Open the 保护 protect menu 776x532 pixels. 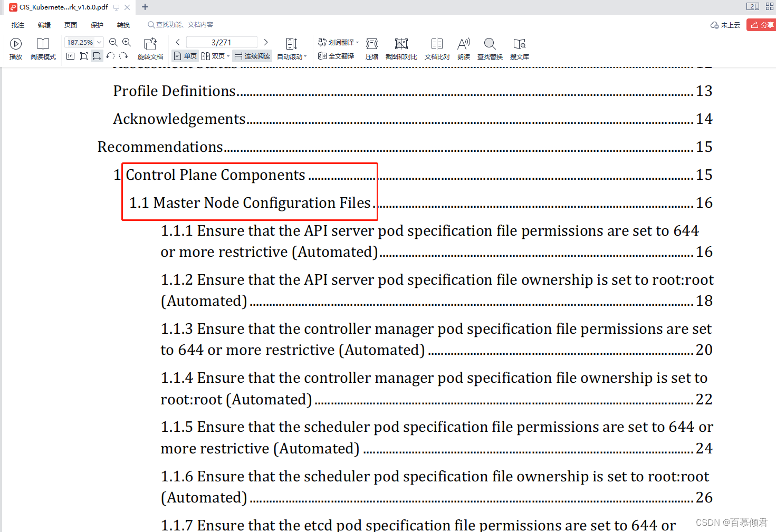[97, 25]
